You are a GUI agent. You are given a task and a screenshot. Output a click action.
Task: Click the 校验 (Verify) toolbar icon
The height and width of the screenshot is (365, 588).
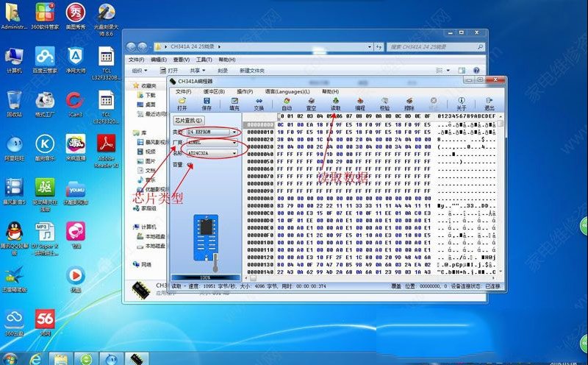[384, 104]
